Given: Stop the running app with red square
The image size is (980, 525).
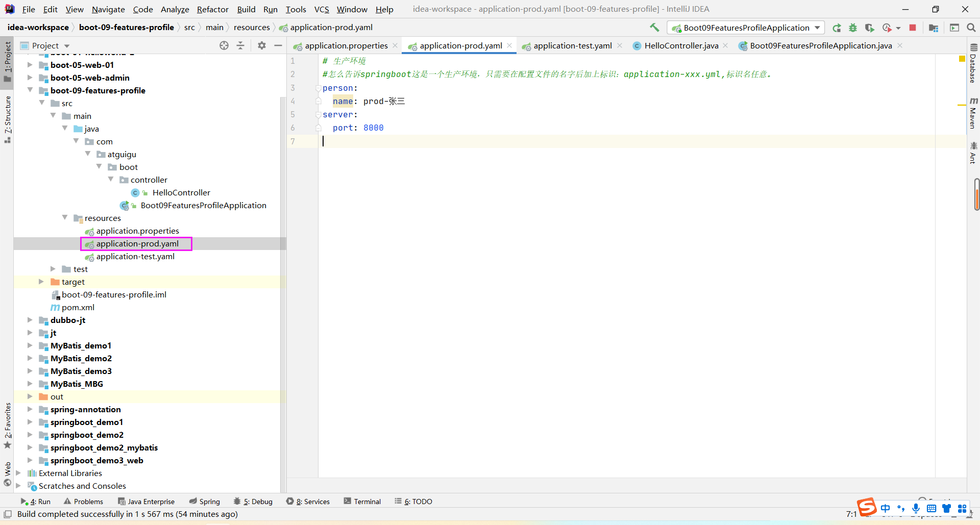Looking at the screenshot, I should (x=913, y=28).
